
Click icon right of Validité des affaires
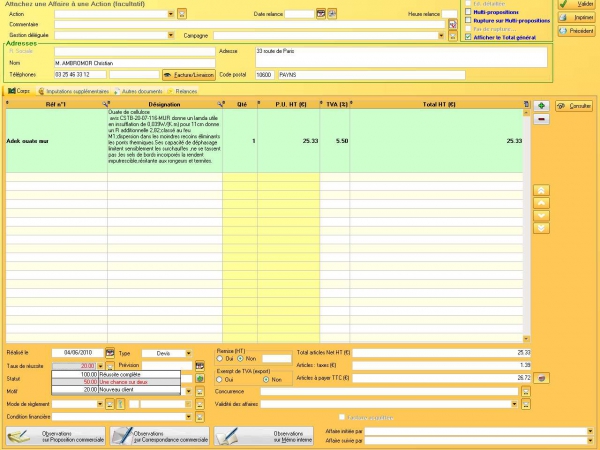click(x=526, y=404)
